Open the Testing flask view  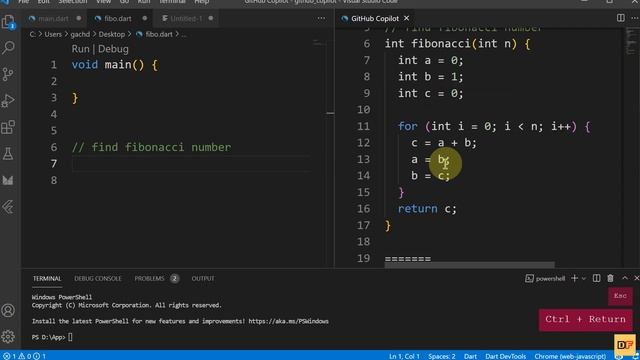[8, 154]
